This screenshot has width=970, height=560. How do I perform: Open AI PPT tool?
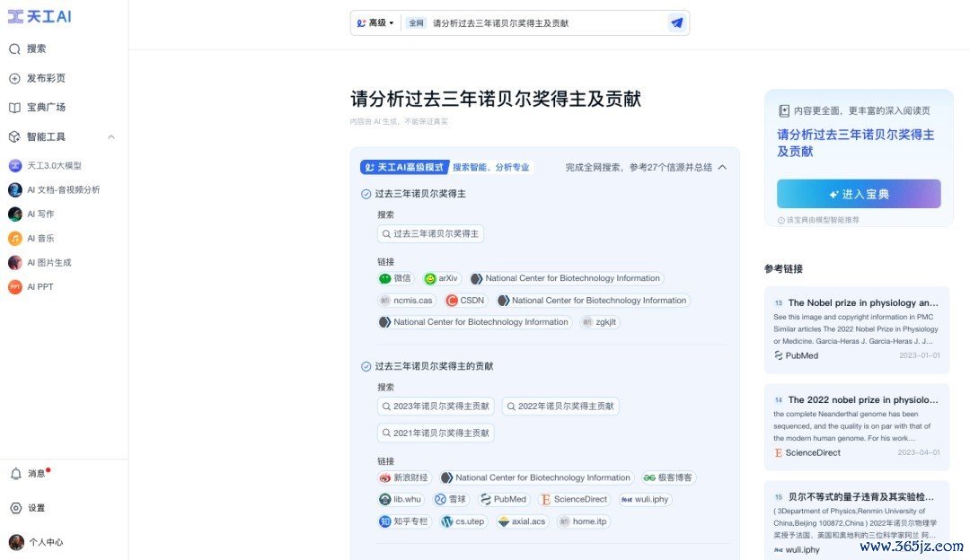[x=31, y=287]
